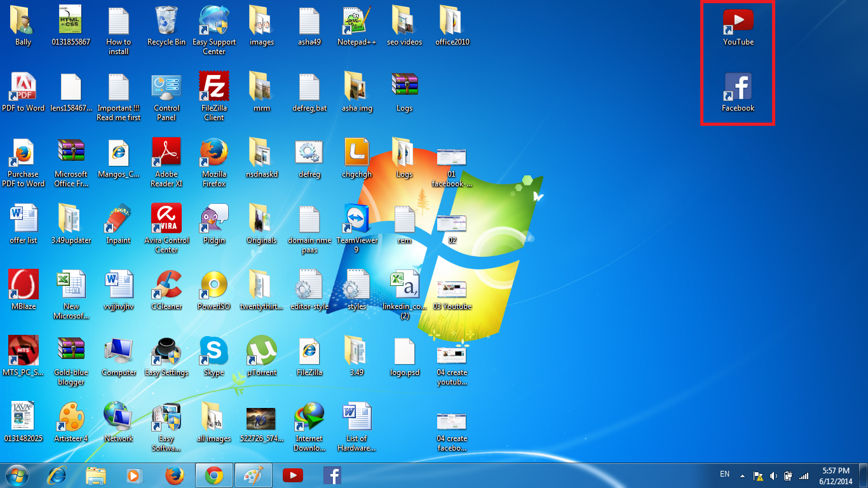The width and height of the screenshot is (868, 488).
Task: Open the EN language selector
Action: tap(724, 475)
